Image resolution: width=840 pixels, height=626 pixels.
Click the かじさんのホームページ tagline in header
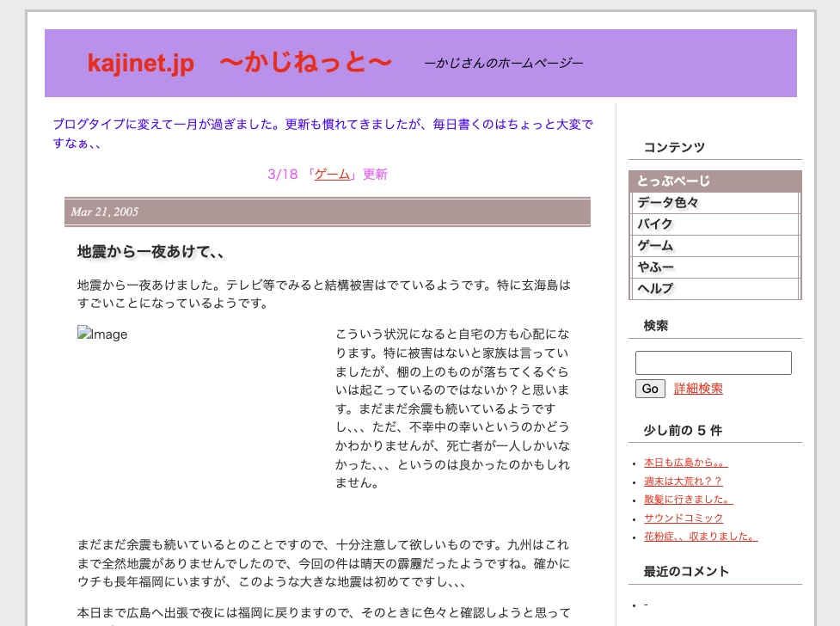click(x=504, y=64)
